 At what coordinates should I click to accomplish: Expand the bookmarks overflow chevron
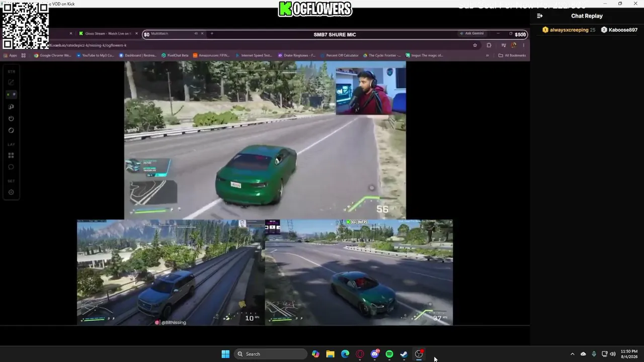coord(487,55)
